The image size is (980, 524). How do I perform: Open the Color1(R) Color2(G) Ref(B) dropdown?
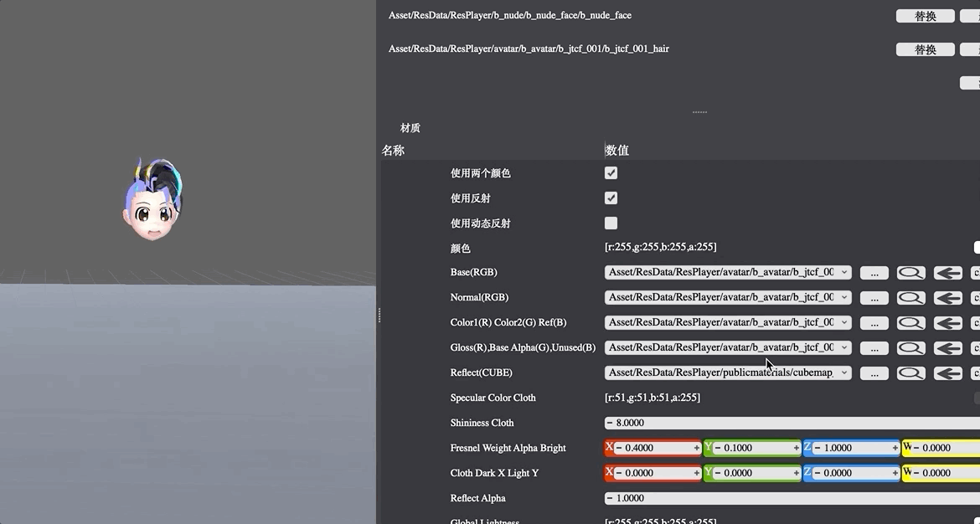coord(728,322)
